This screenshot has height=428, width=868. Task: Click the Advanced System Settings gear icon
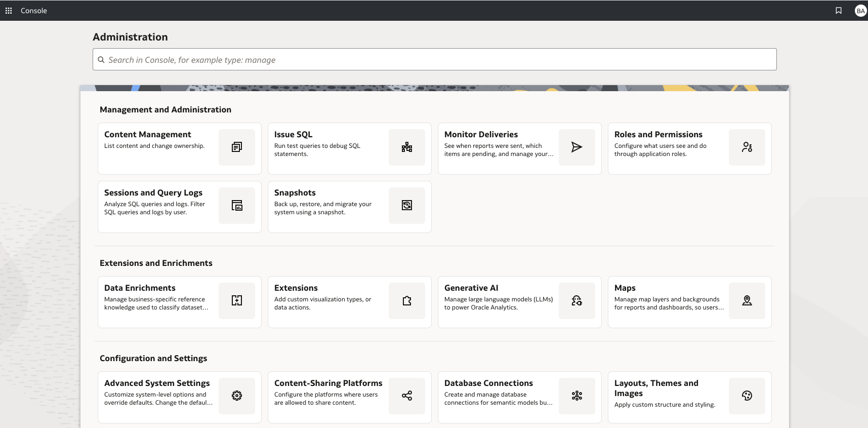(x=237, y=396)
